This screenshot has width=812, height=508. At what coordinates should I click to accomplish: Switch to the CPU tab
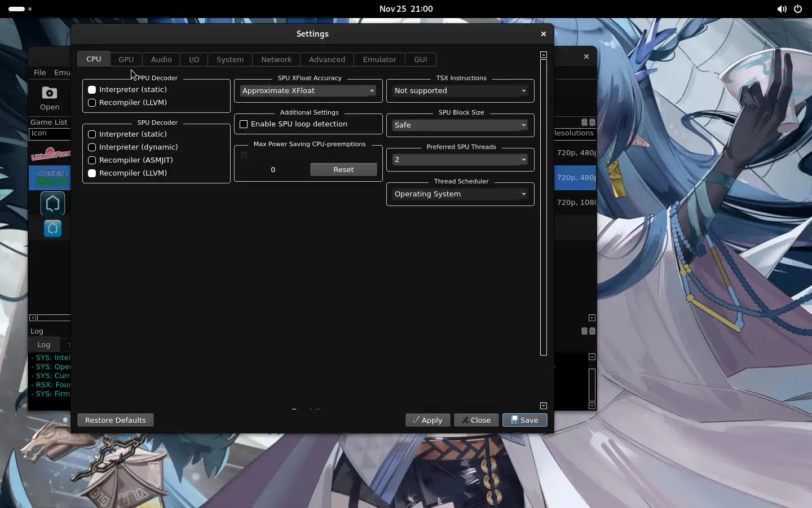point(94,59)
